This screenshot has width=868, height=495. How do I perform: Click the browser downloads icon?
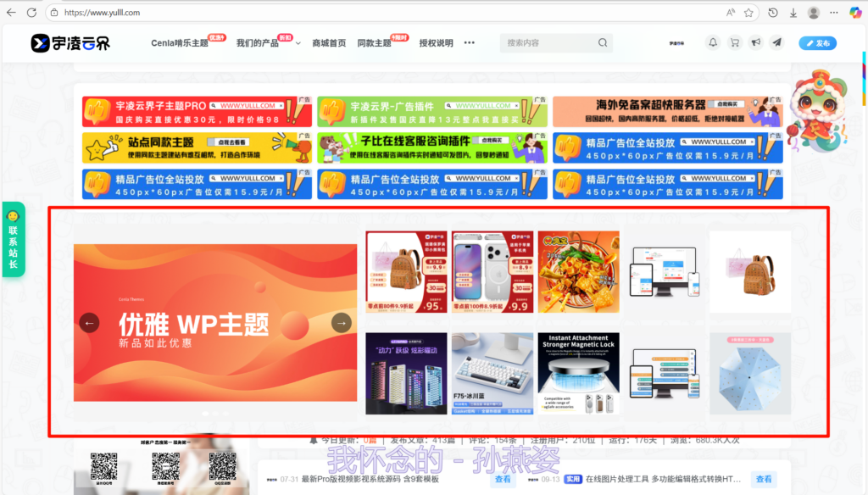point(794,13)
